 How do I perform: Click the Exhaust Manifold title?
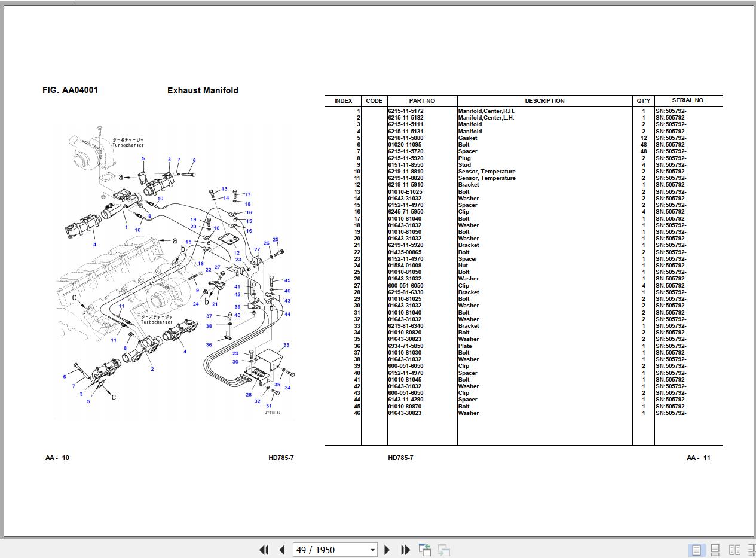(203, 90)
